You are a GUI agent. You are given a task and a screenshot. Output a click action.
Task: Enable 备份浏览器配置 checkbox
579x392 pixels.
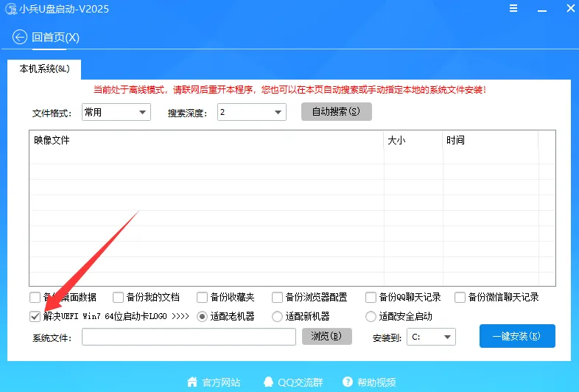point(277,297)
